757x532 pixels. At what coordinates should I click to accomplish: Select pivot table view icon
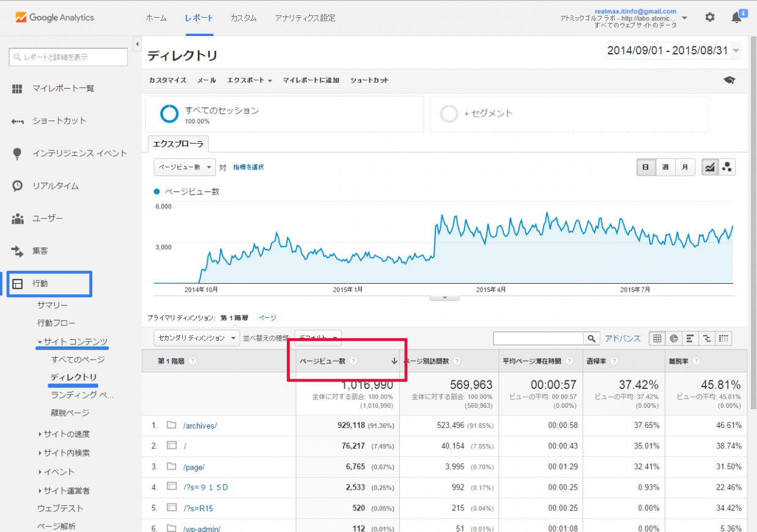coord(723,338)
